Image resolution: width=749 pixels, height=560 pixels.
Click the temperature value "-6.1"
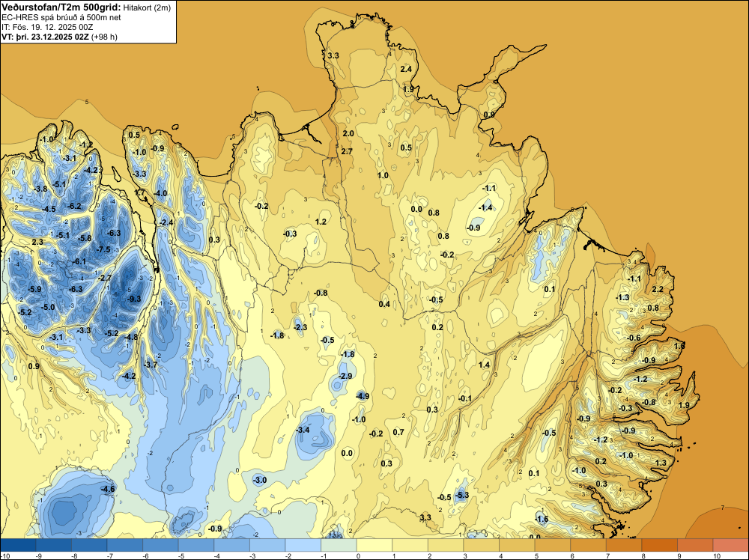coord(79,261)
